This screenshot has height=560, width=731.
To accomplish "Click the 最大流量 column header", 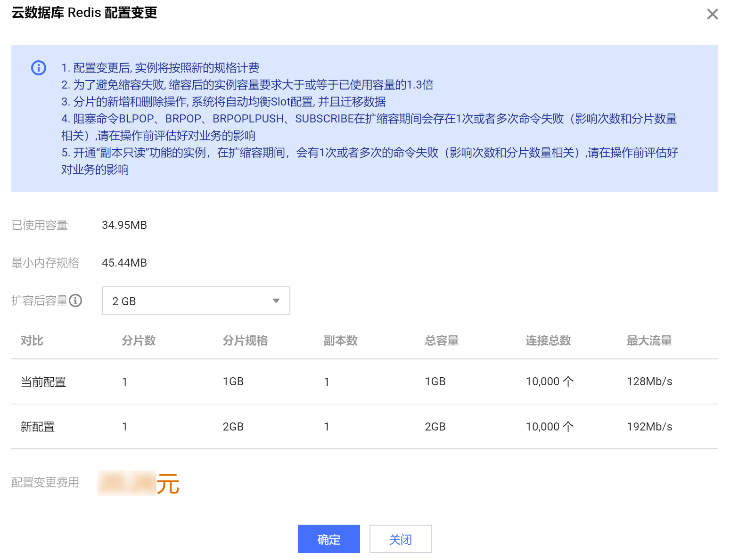I will pyautogui.click(x=649, y=341).
